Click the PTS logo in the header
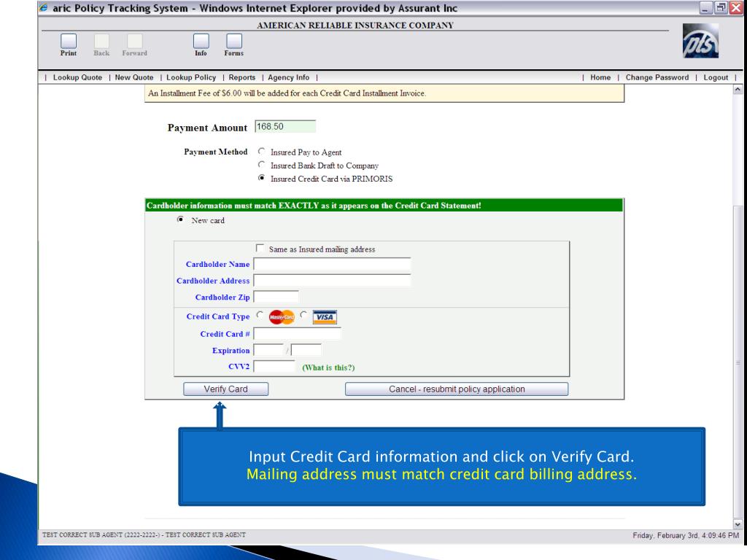The width and height of the screenshot is (747, 560). 700,41
